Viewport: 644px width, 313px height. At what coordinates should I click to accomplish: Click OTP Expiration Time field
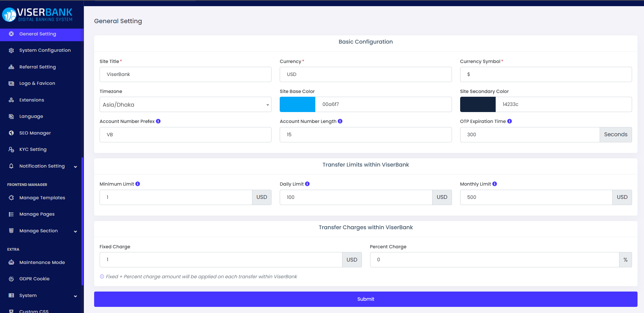(x=530, y=135)
